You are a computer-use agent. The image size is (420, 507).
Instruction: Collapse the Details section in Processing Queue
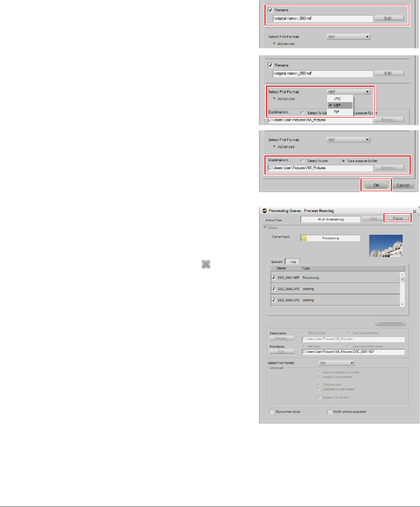pyautogui.click(x=265, y=228)
